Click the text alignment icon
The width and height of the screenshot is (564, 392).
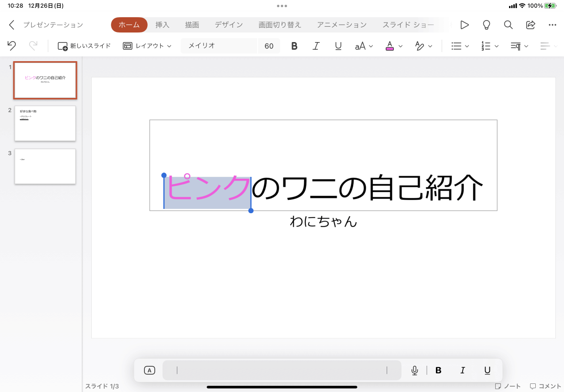pos(545,46)
